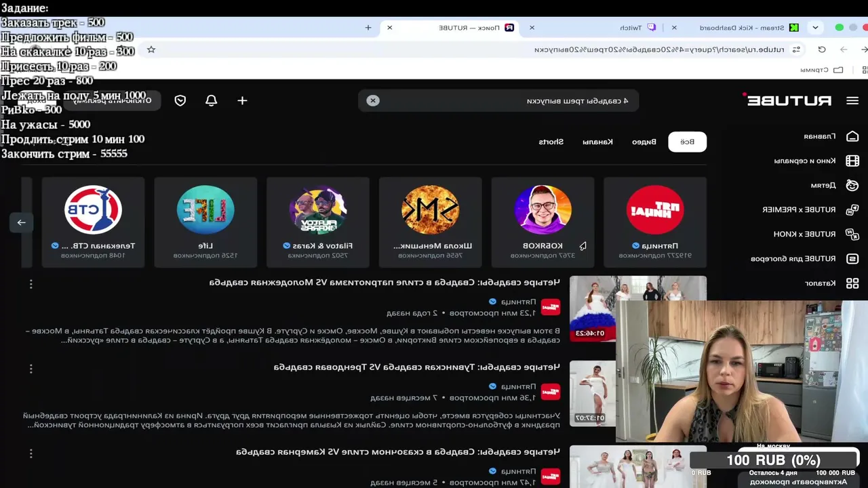The image size is (868, 488).
Task: Reload the page in the browser
Action: pos(822,49)
